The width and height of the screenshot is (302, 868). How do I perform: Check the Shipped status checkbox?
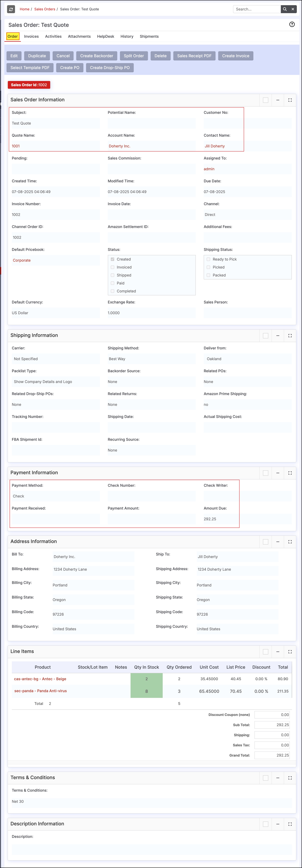pyautogui.click(x=113, y=275)
